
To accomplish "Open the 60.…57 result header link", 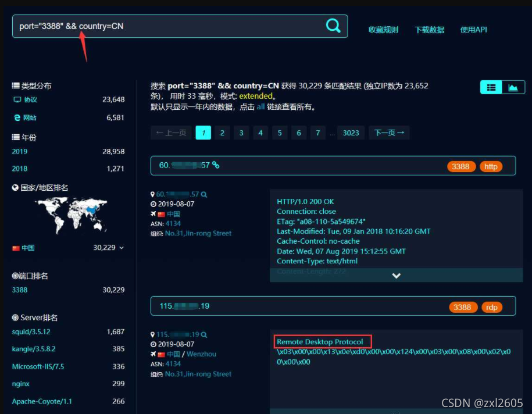I will tap(184, 165).
